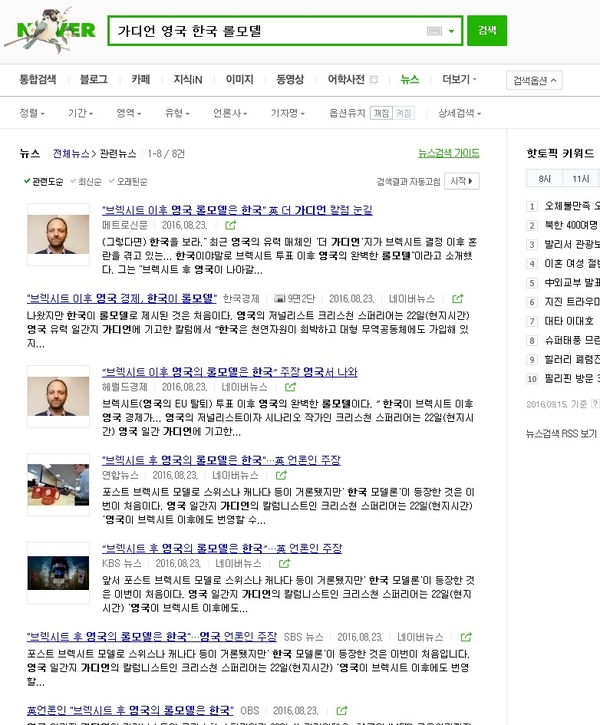The height and width of the screenshot is (725, 600).
Task: Click the green 검색 search button
Action: click(487, 31)
